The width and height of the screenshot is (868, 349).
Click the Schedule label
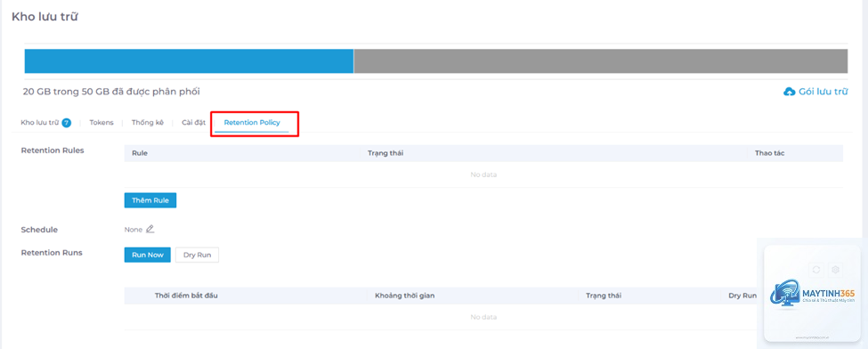[x=39, y=230]
